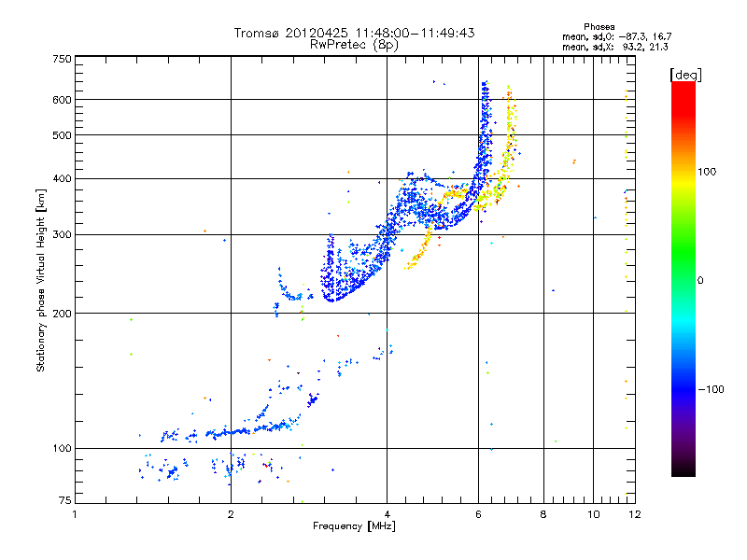Click the x-axis tick label '6'
747x560 pixels.
(x=478, y=514)
